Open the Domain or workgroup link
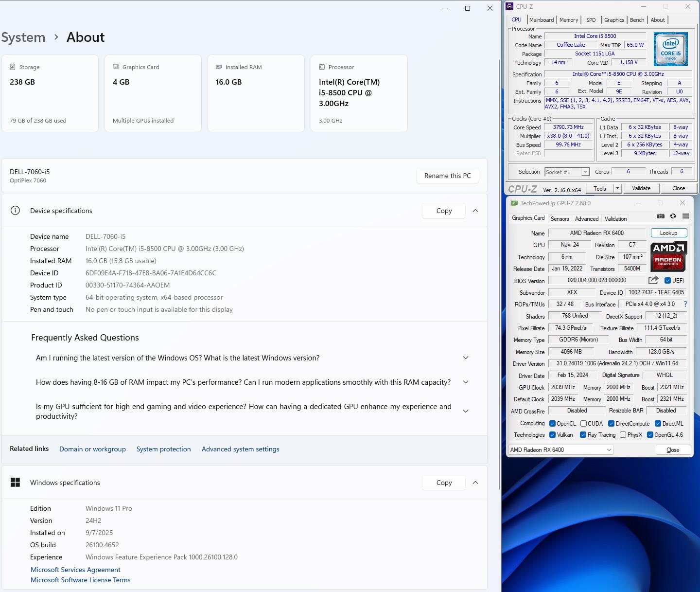The height and width of the screenshot is (592, 700). [92, 449]
